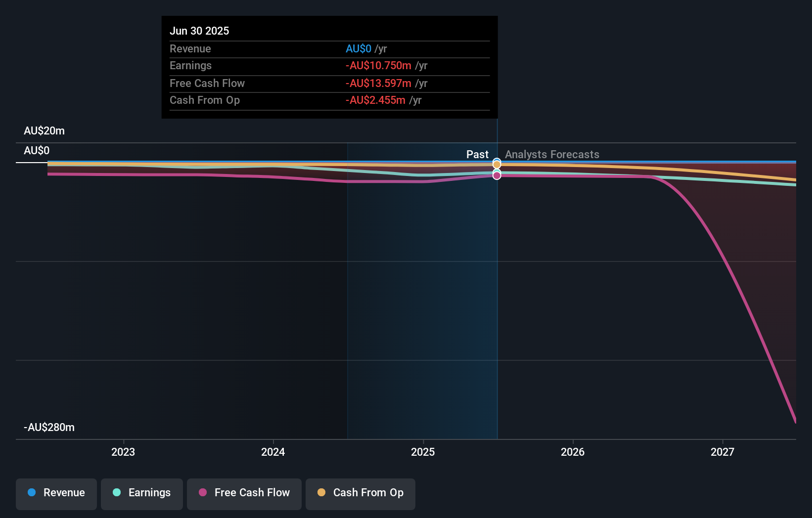The height and width of the screenshot is (518, 812).
Task: Select the pink free cash flow chart marker
Action: (x=496, y=175)
